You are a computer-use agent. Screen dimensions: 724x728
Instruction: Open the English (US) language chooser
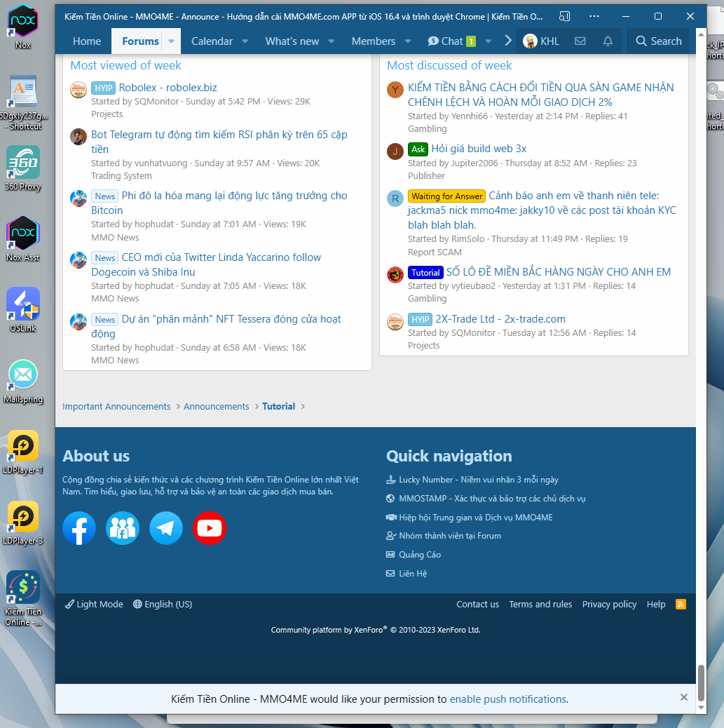(163, 604)
